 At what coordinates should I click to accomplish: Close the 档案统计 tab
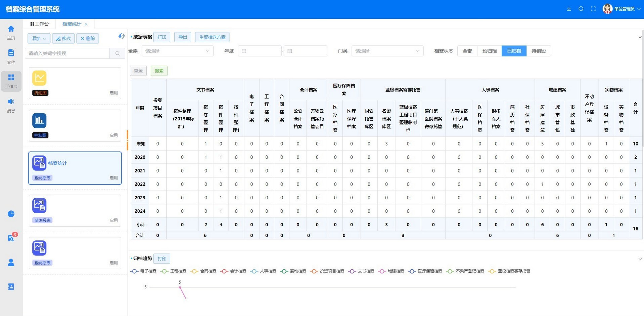coord(86,24)
